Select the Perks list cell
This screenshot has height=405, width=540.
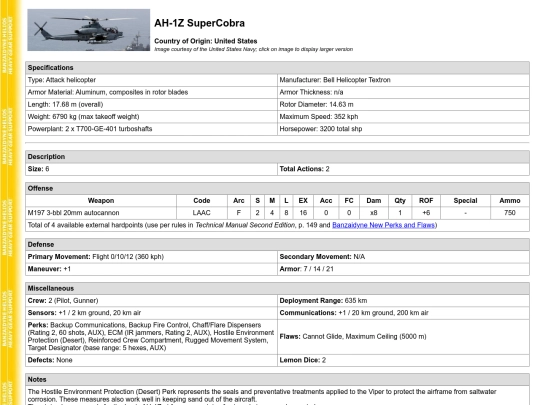tap(151, 336)
